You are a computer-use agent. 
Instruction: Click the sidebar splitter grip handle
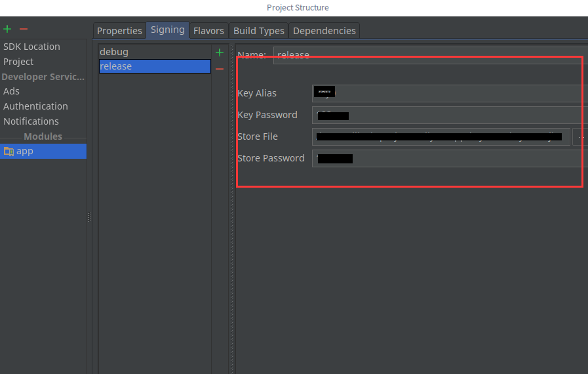click(x=89, y=217)
